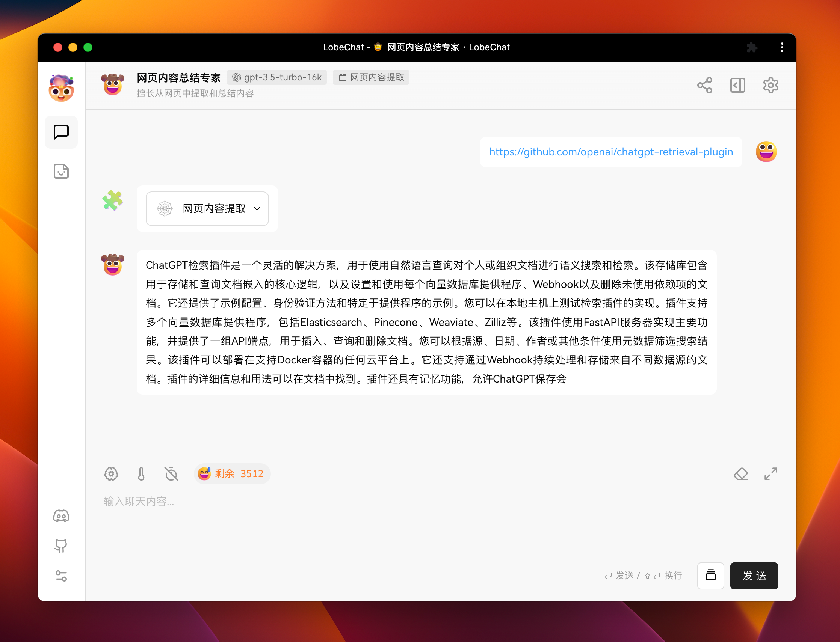This screenshot has height=642, width=840.
Task: Open the three-dot window menu
Action: (x=782, y=47)
